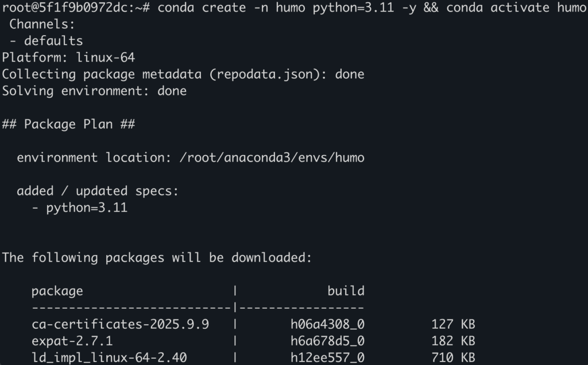588x365 pixels.
Task: Click the h12ee557_0 build string
Action: coord(327,358)
